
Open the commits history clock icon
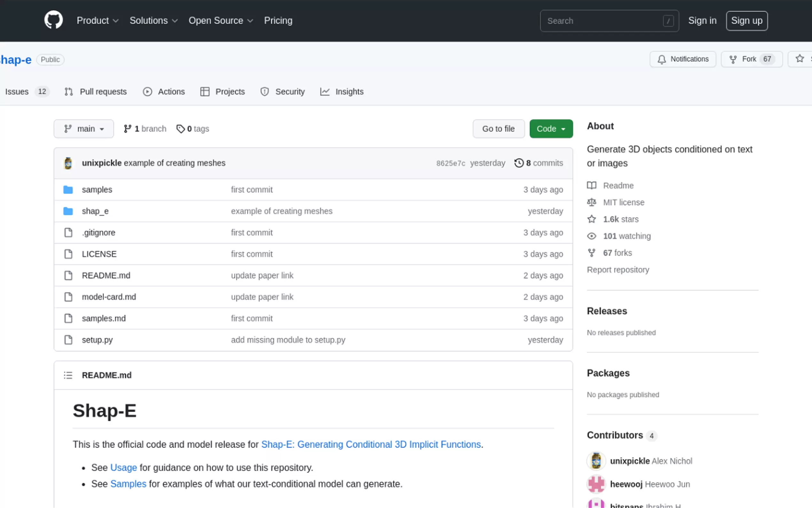click(x=519, y=163)
